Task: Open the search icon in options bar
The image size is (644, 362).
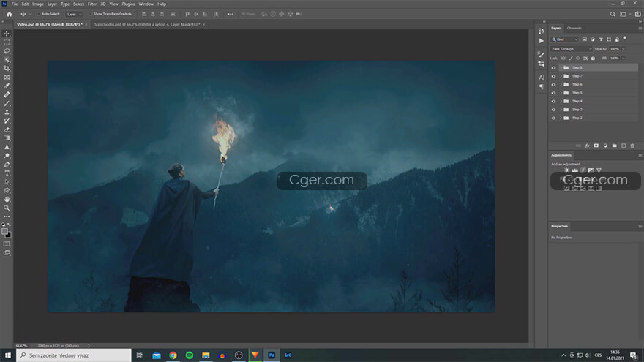Action: pos(613,14)
